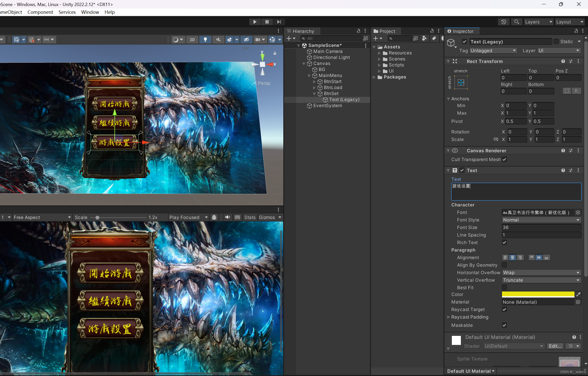Click search by type icon in Project

pyautogui.click(x=424, y=38)
